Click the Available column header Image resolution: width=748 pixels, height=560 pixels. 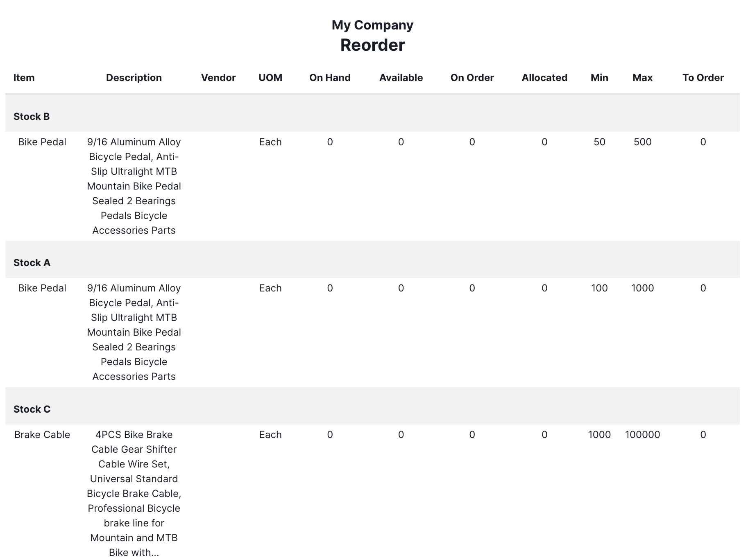pos(401,78)
